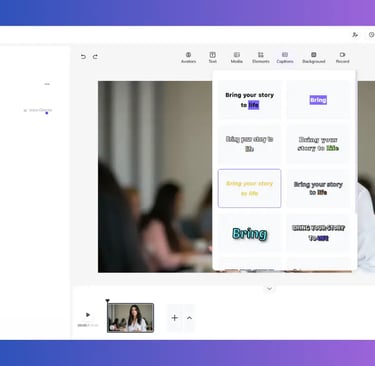The image size is (375, 366).
Task: Choose large teal 'Bring' caption style
Action: click(249, 233)
